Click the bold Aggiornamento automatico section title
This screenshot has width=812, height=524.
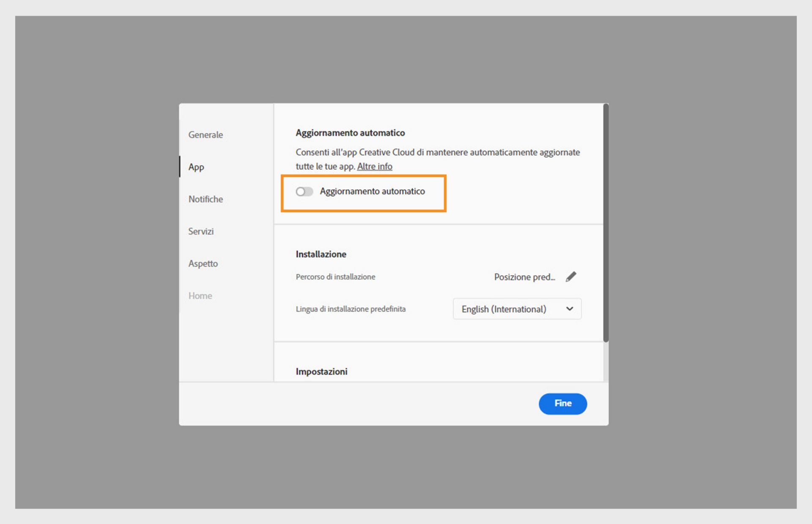click(350, 133)
